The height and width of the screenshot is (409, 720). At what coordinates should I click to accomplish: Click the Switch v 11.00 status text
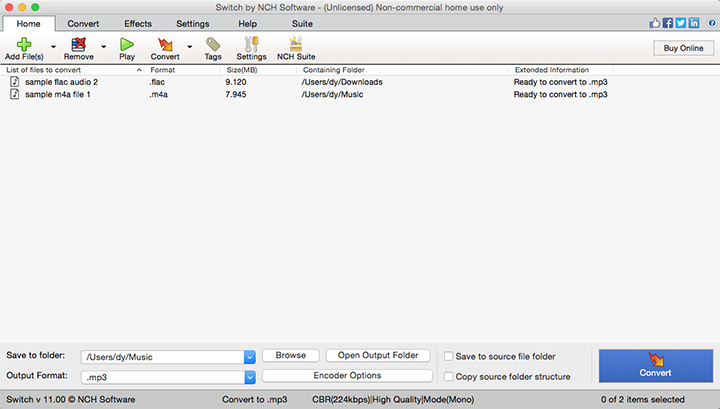(x=70, y=399)
